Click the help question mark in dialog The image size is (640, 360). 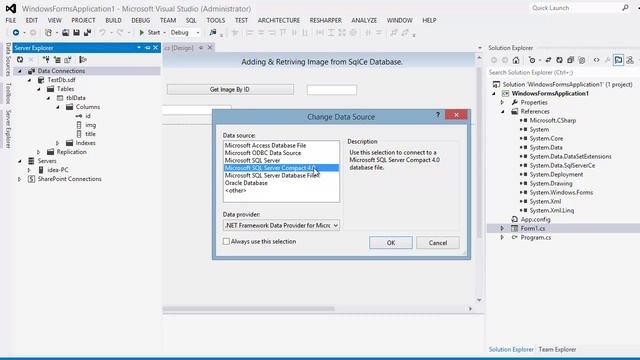[438, 115]
